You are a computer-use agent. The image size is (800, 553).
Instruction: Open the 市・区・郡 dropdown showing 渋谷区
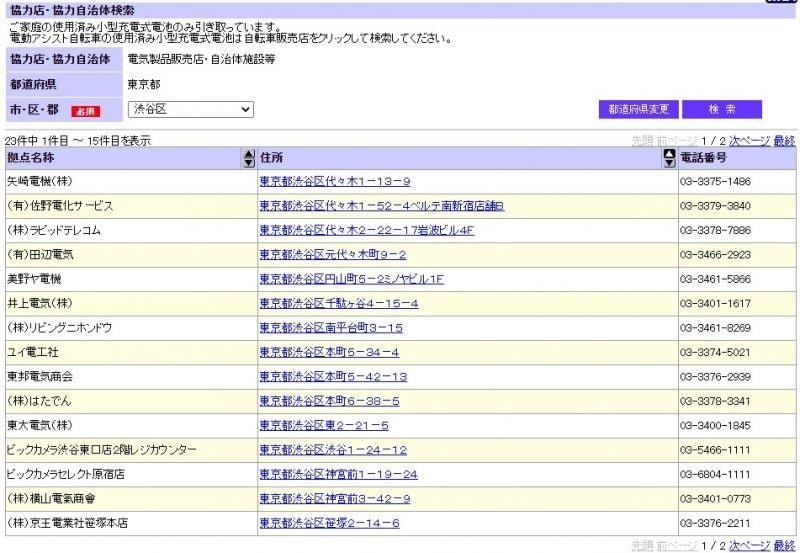point(191,109)
